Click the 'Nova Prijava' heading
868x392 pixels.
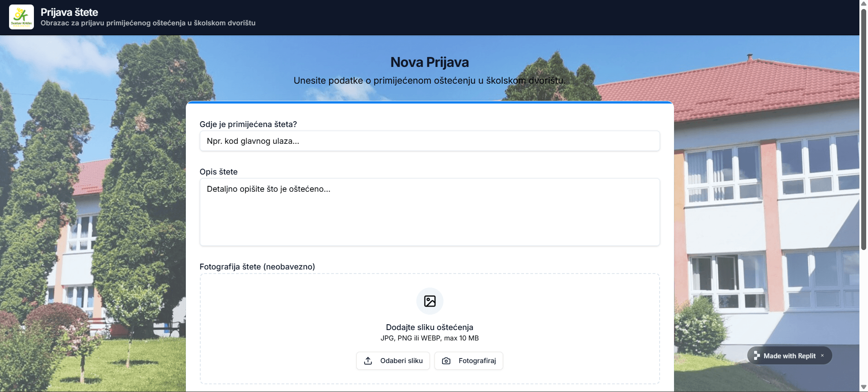coord(429,62)
